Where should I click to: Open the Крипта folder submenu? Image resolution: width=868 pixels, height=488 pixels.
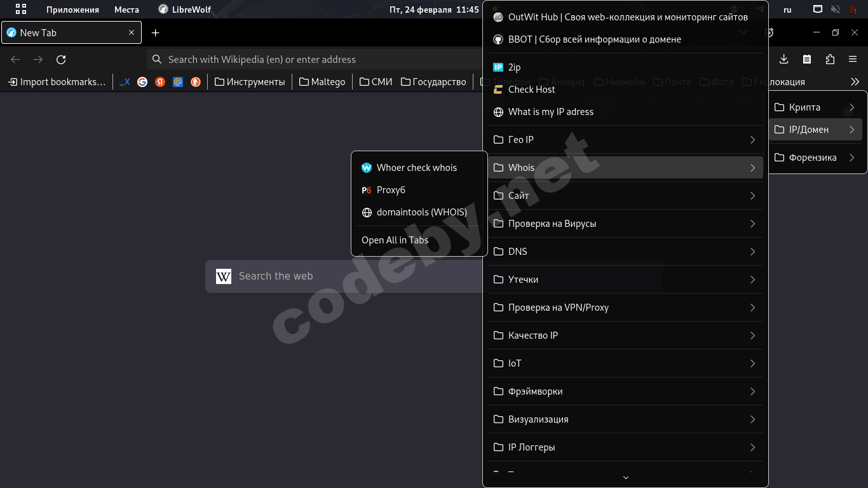pyautogui.click(x=815, y=107)
